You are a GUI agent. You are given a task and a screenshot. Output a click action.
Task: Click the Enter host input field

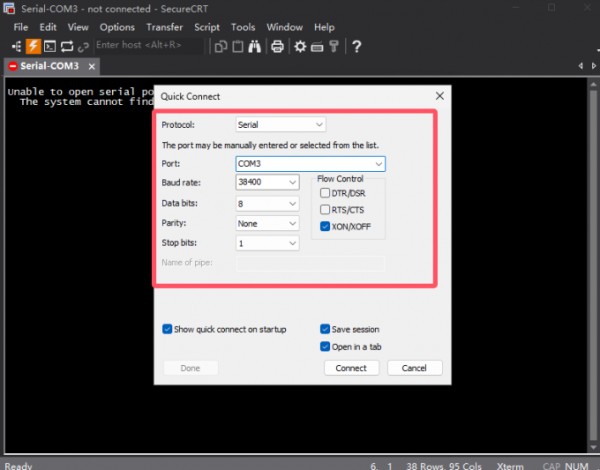click(148, 45)
